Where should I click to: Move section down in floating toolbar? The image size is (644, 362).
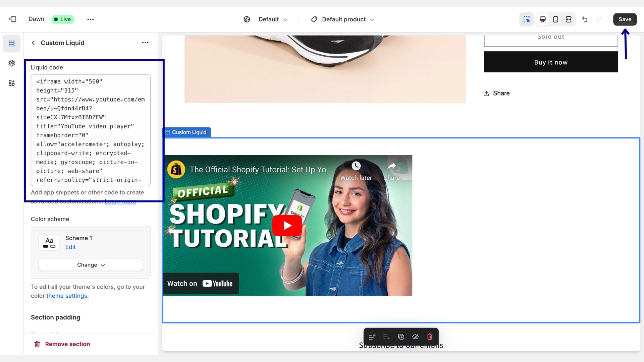386,337
